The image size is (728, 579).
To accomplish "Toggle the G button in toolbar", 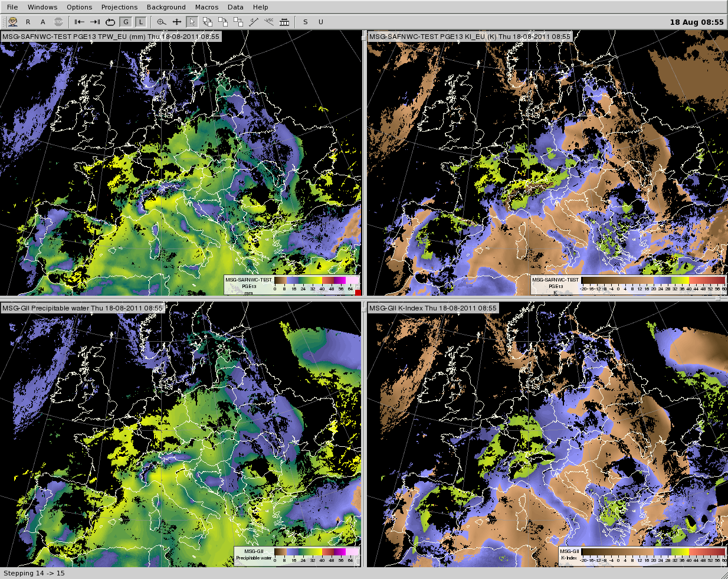I will (126, 22).
